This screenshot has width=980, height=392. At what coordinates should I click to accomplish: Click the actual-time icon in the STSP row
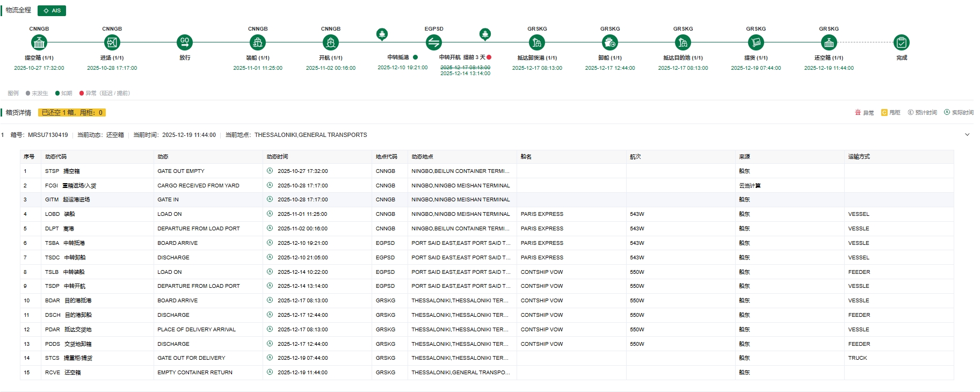(270, 171)
